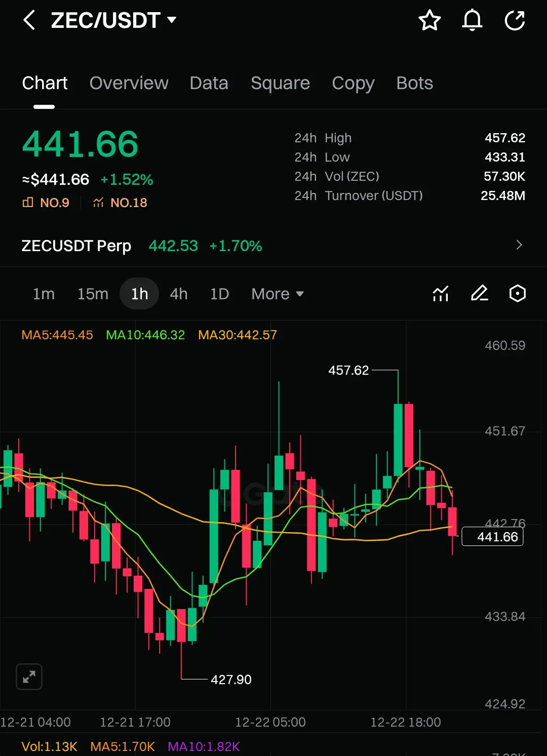Select the 15m timeframe

pyautogui.click(x=93, y=294)
